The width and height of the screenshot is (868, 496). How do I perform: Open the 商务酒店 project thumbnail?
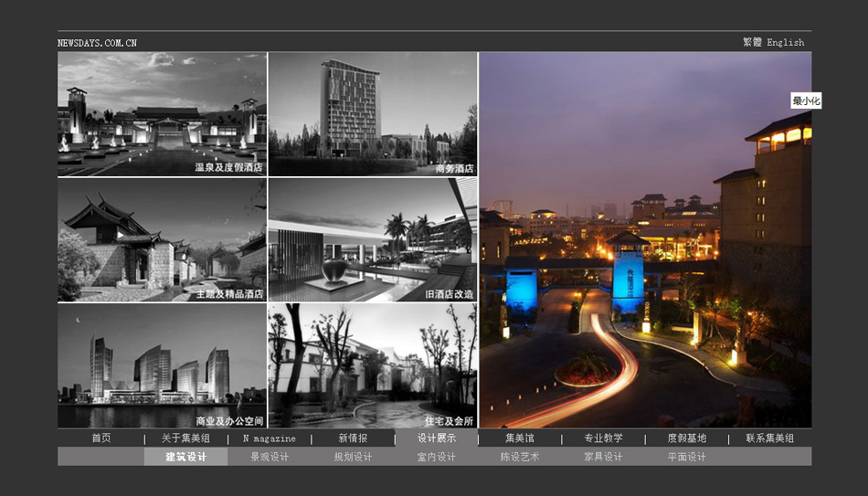click(373, 114)
